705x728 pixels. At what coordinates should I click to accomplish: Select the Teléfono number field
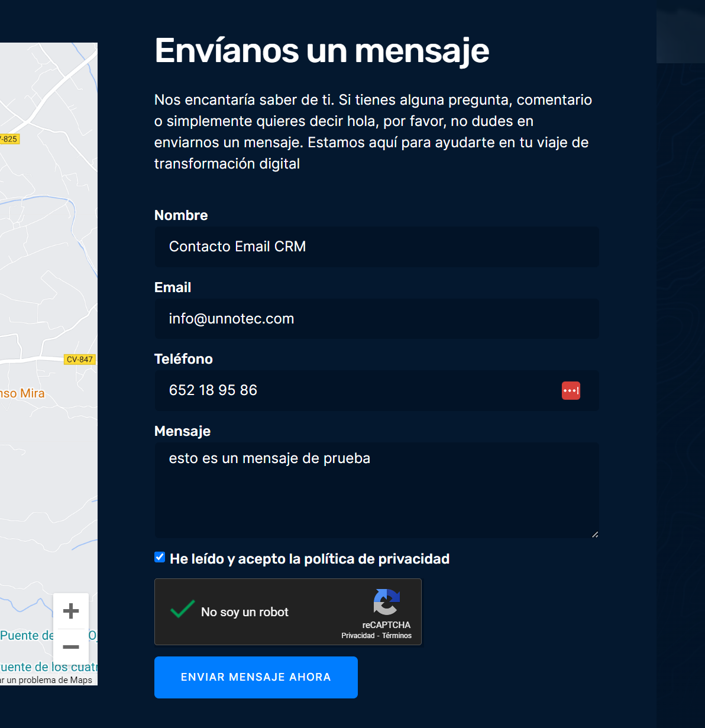point(355,390)
